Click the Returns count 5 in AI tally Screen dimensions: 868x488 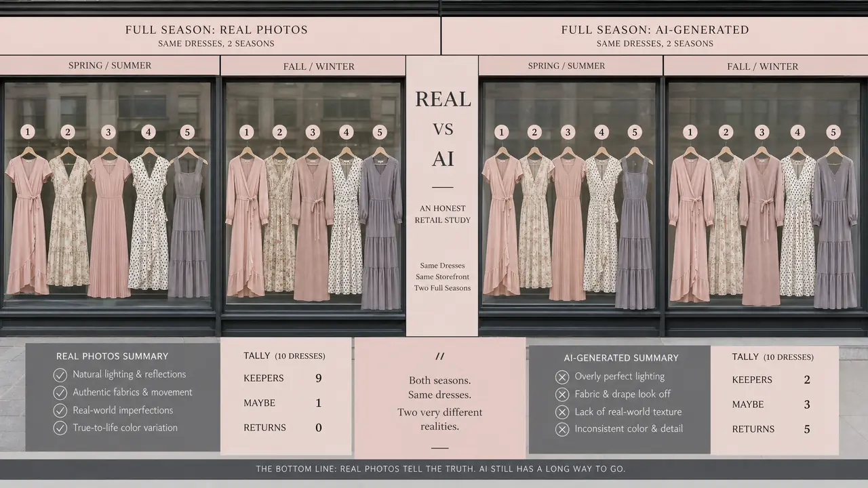point(807,429)
